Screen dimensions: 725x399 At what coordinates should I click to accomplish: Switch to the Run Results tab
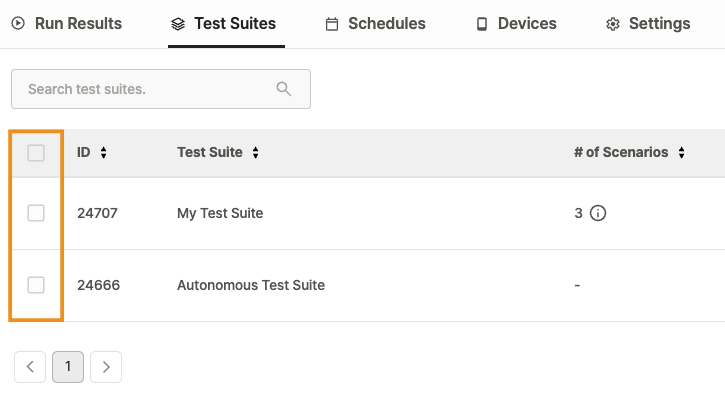coord(67,24)
